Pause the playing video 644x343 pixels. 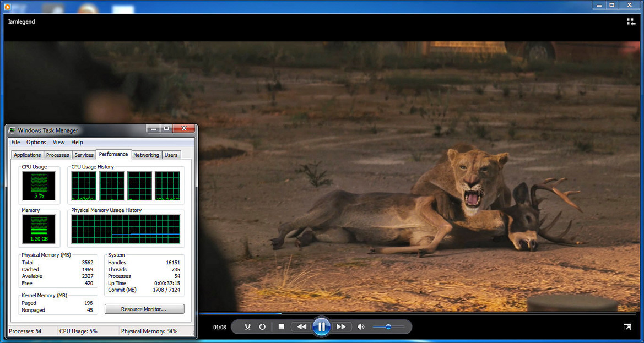[322, 326]
